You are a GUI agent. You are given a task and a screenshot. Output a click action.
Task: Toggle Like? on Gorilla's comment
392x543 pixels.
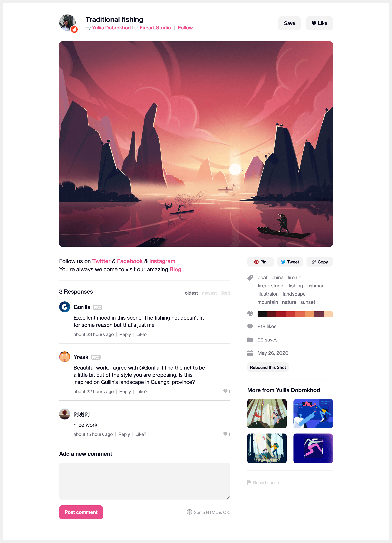coord(142,334)
